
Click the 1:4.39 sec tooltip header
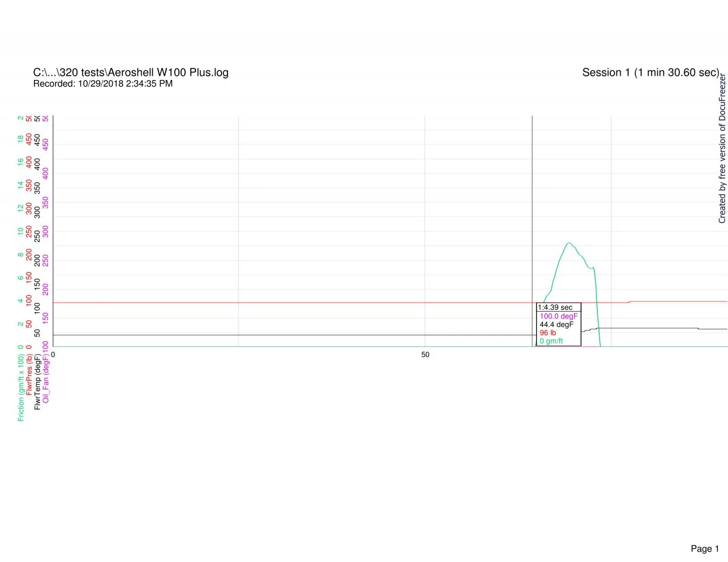tap(555, 307)
